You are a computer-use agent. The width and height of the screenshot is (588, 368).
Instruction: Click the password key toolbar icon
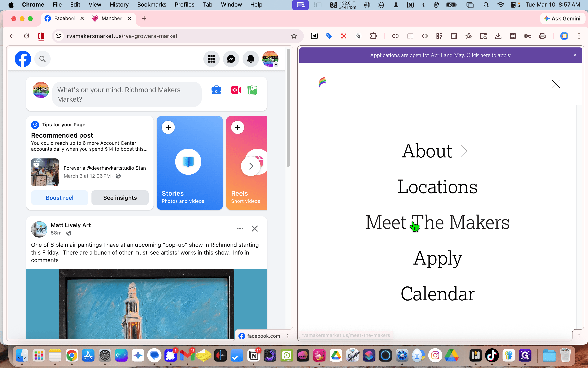(x=528, y=36)
